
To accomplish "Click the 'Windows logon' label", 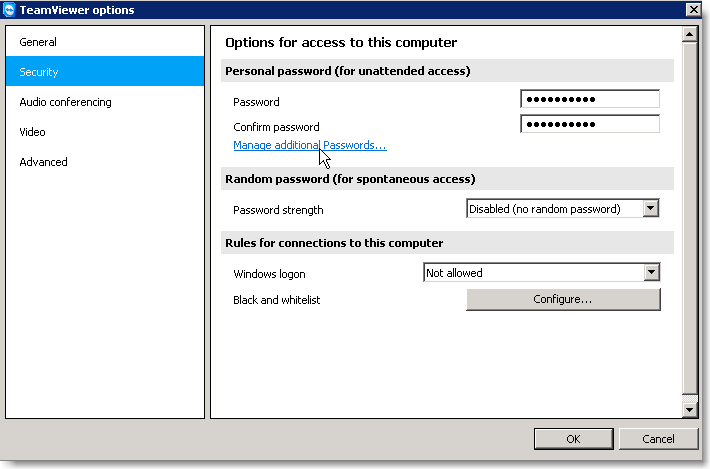I will pyautogui.click(x=269, y=274).
